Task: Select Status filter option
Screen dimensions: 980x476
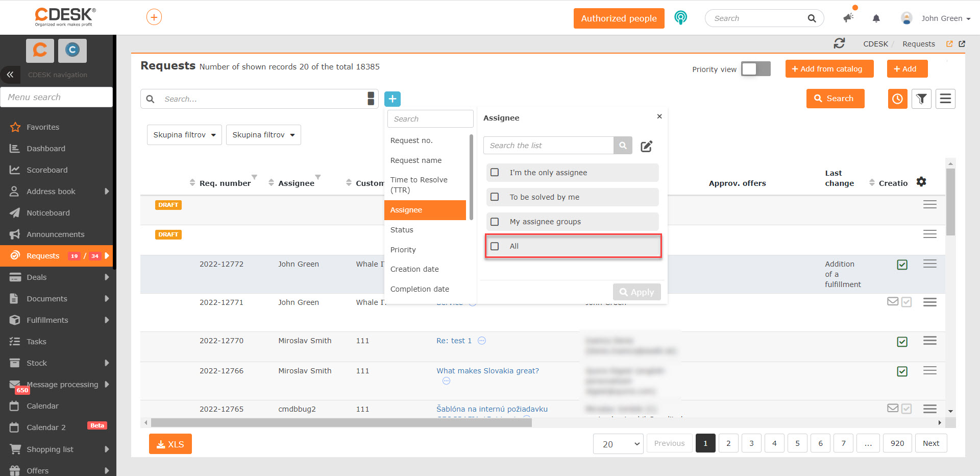Action: (402, 230)
